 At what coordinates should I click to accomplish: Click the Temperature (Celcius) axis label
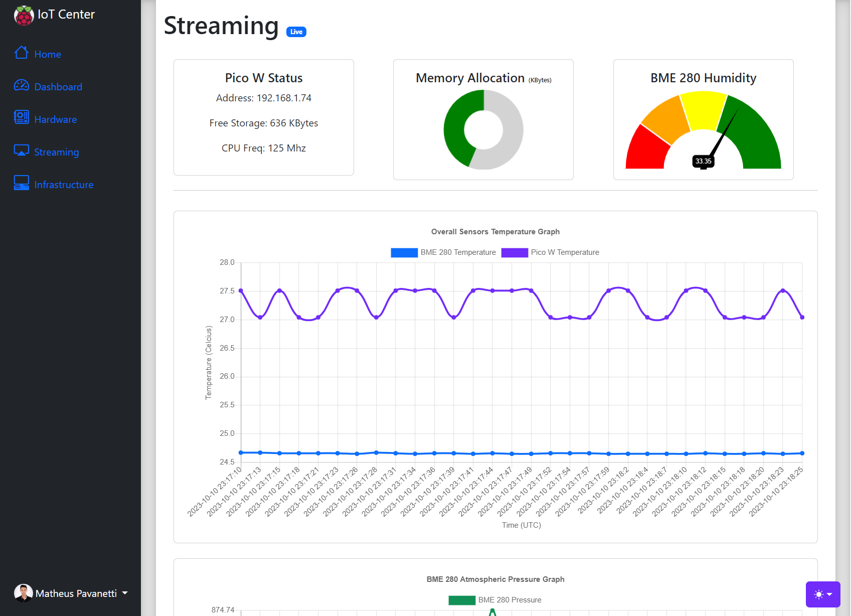point(209,363)
